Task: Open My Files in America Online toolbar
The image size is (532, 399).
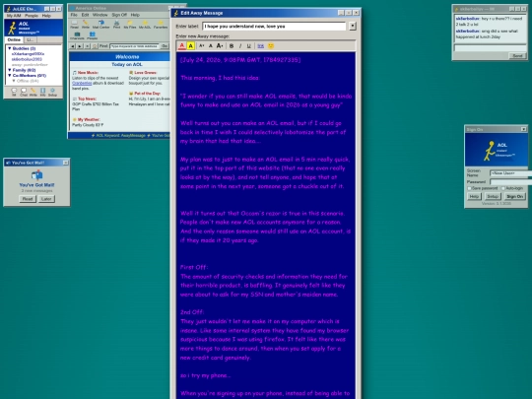Action: click(x=130, y=25)
